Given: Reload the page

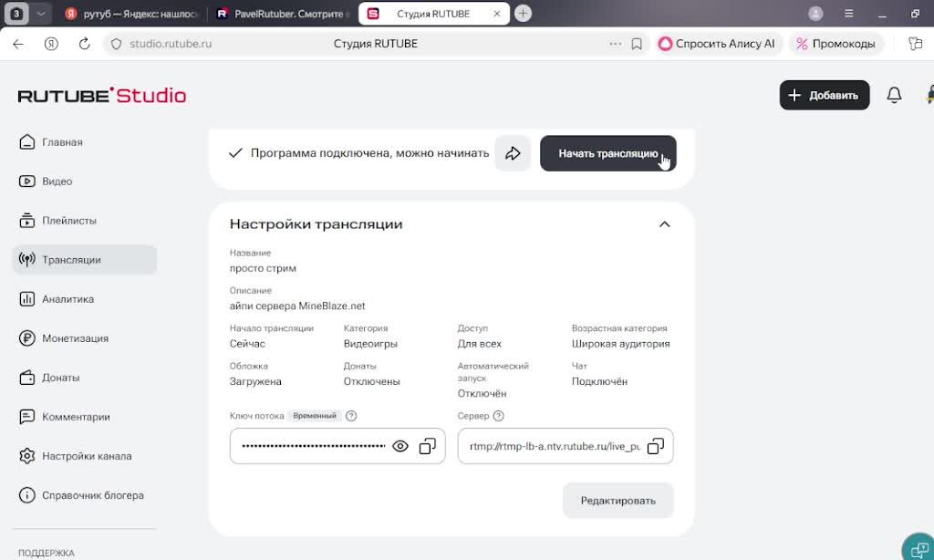Looking at the screenshot, I should click(x=85, y=44).
